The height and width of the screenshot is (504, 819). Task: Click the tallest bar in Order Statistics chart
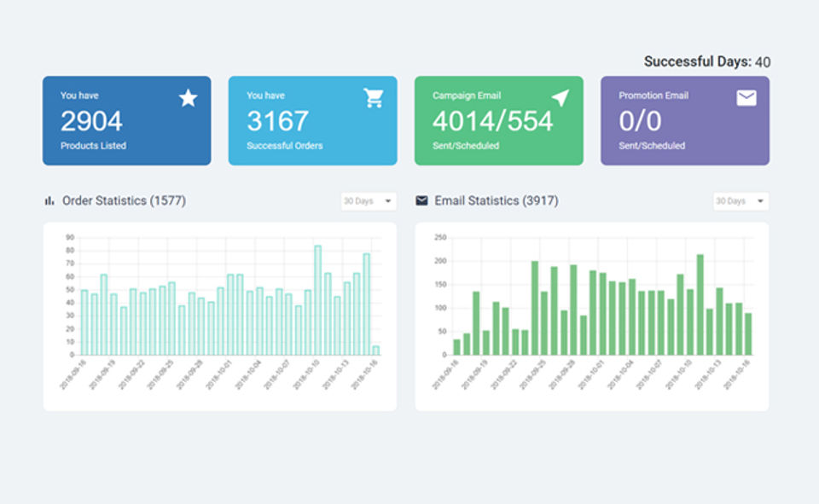(x=317, y=300)
